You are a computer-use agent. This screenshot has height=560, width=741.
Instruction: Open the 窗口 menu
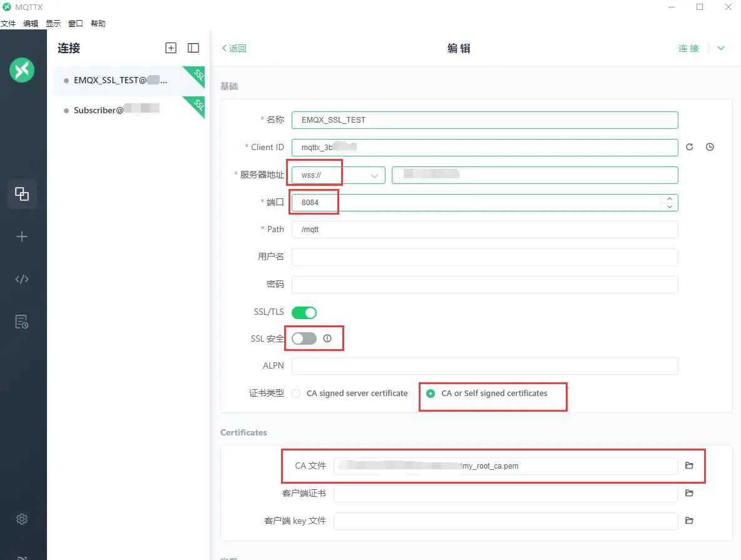coord(76,24)
